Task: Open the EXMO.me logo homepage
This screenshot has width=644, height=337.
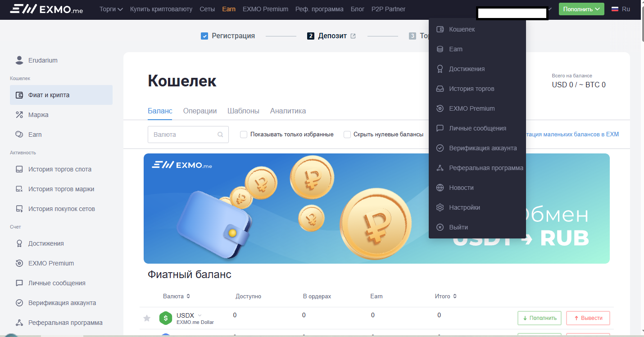Action: tap(45, 9)
